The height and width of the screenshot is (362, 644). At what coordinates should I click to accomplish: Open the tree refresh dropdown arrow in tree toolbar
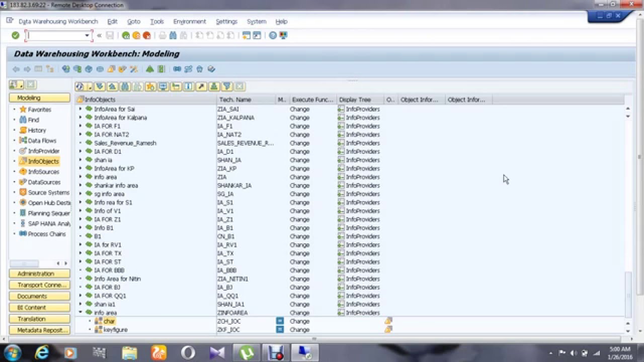point(90,86)
